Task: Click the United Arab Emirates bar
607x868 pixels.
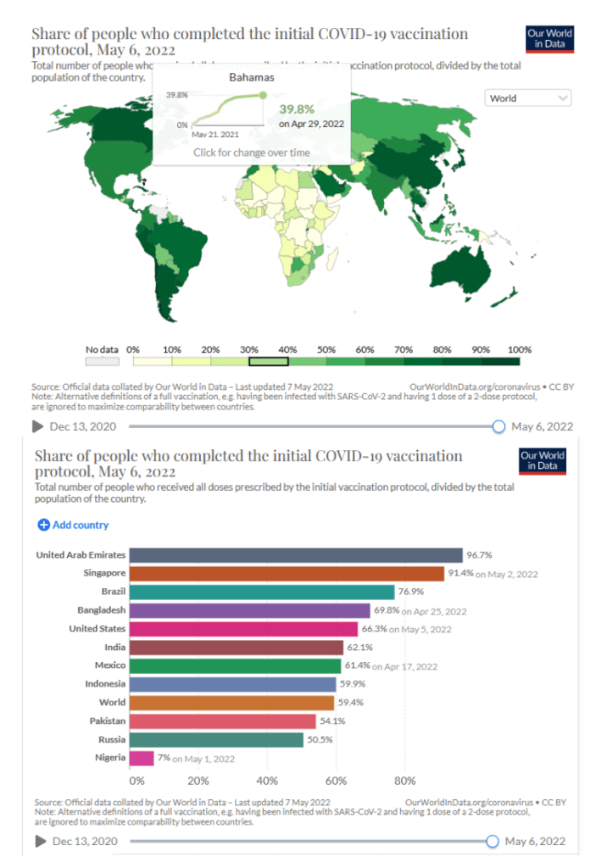Action: pos(297,555)
